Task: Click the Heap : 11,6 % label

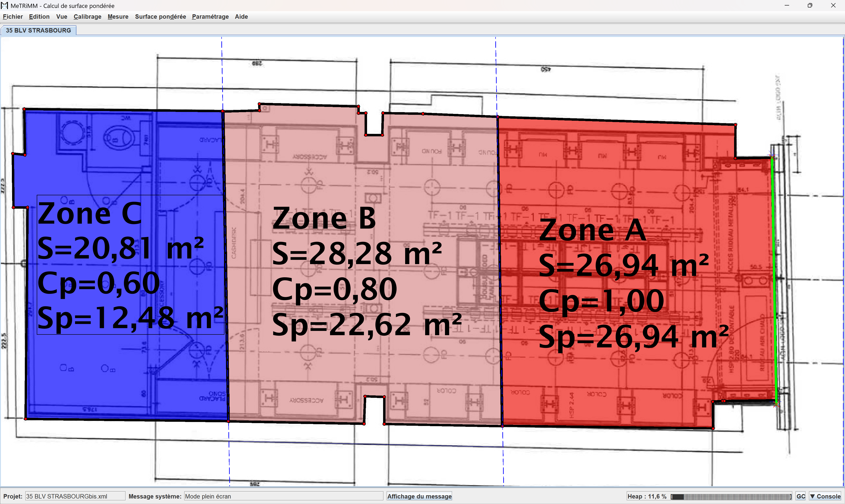Action: pyautogui.click(x=647, y=496)
